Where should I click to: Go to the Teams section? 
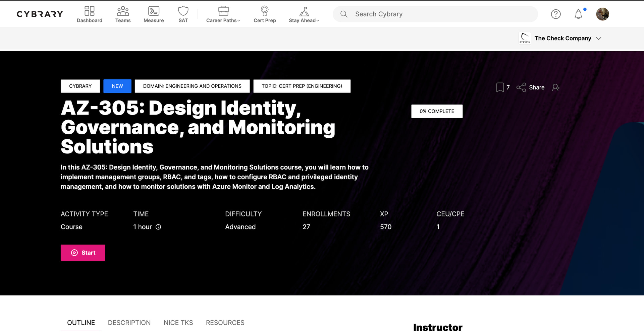[123, 11]
